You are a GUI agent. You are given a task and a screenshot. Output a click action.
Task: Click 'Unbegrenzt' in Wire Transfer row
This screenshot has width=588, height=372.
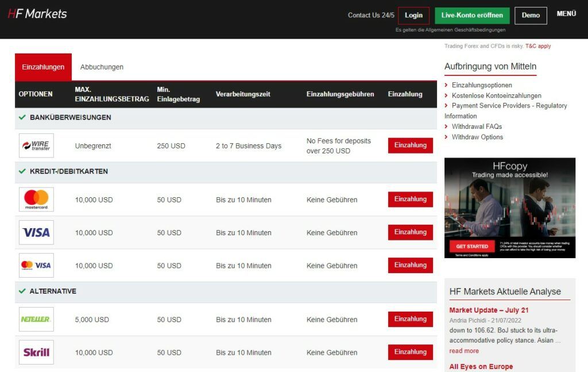coord(93,146)
